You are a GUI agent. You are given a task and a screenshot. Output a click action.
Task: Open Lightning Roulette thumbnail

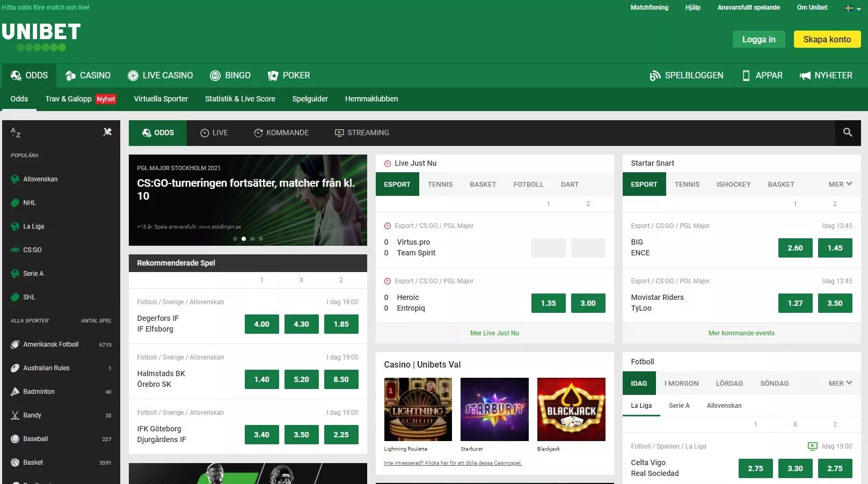click(x=418, y=409)
